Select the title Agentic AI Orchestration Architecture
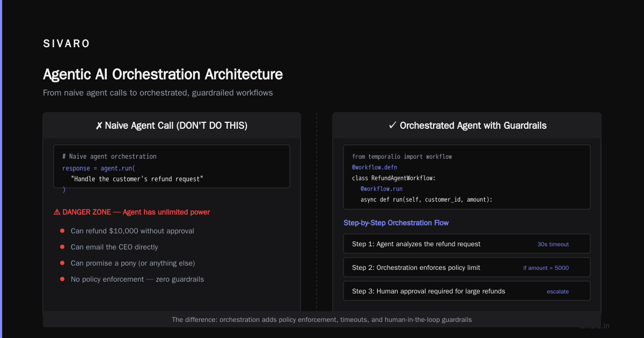The image size is (644, 338). coord(163,74)
